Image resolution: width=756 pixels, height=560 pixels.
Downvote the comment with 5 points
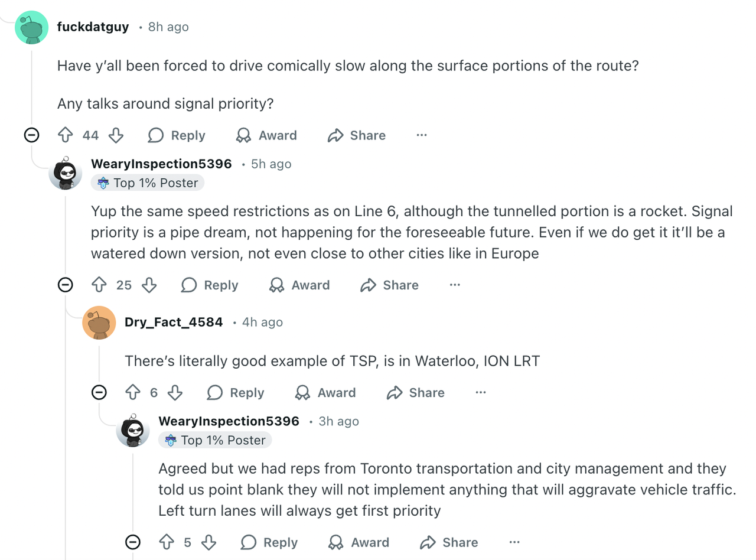coord(208,542)
